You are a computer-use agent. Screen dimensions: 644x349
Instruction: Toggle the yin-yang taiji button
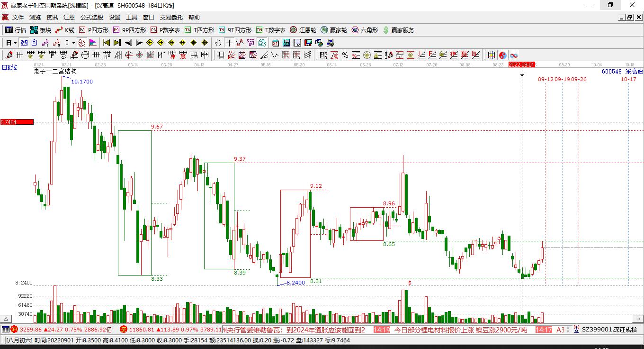[x=503, y=55]
